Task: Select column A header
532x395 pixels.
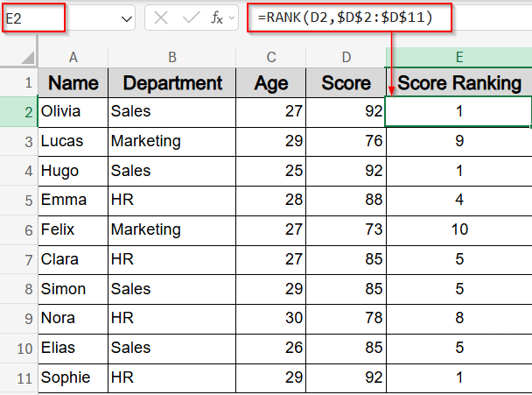Action: [73, 57]
